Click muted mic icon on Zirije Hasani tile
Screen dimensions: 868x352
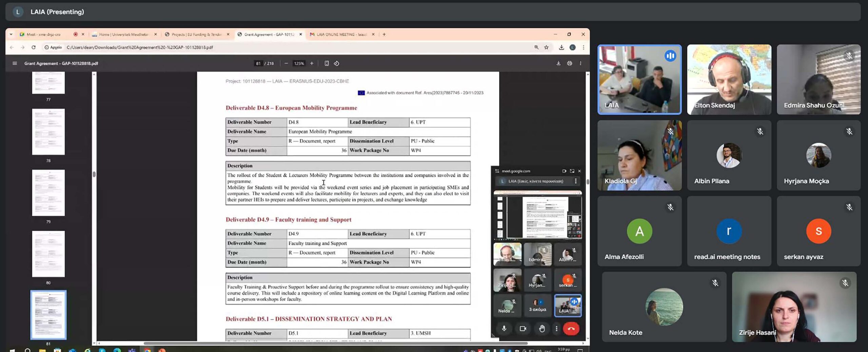click(x=845, y=283)
